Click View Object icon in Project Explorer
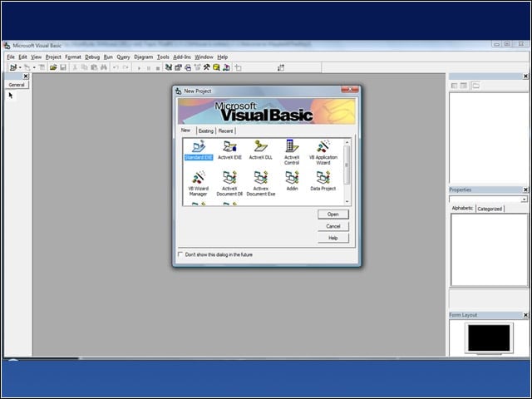Screen dimensions: 532x399 tap(464, 86)
